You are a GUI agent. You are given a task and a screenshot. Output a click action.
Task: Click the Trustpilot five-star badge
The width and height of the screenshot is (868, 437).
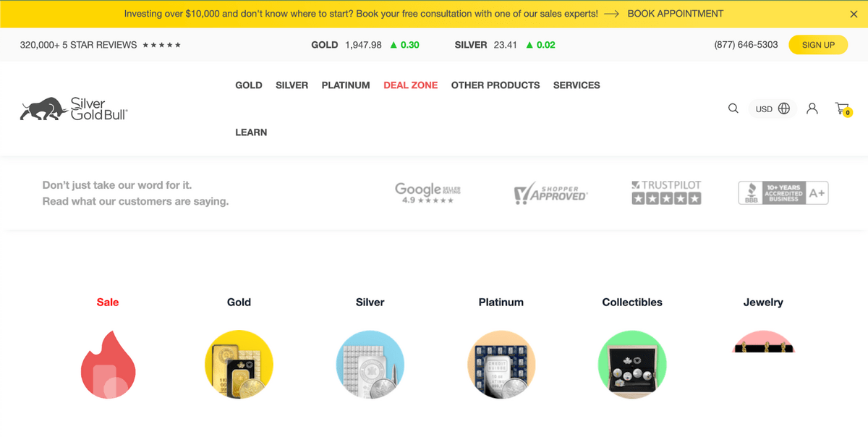666,192
